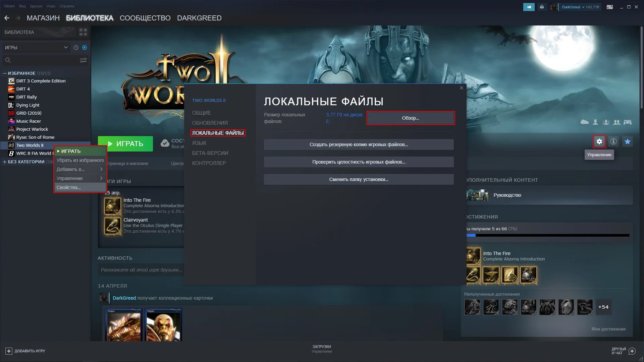The width and height of the screenshot is (644, 362).
Task: Click Сменить папку установки
Action: (x=359, y=179)
